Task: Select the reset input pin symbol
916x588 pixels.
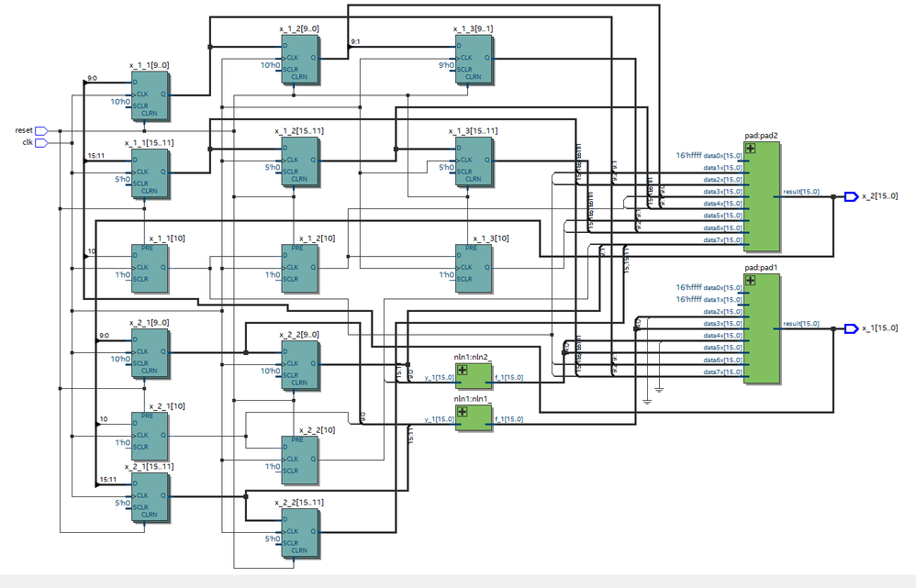Action: click(41, 131)
